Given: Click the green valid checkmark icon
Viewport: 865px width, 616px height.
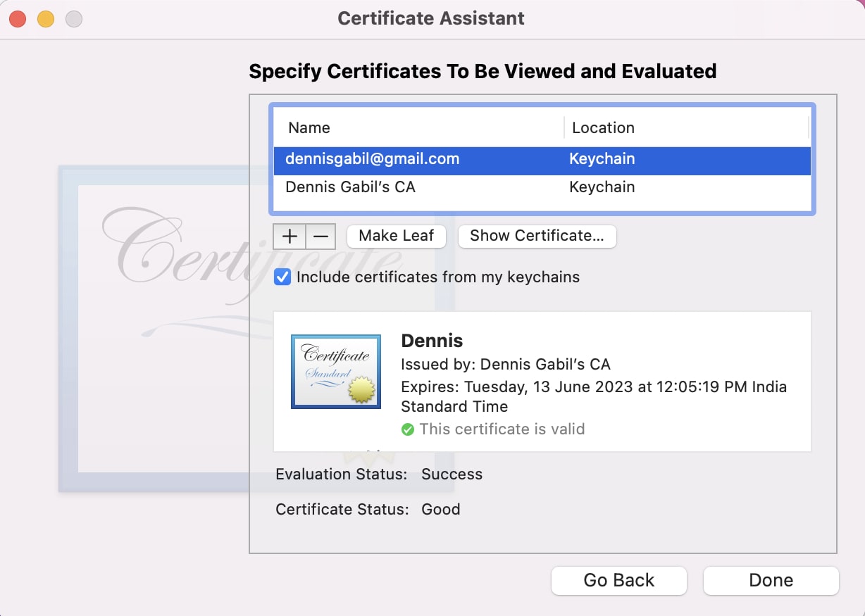Looking at the screenshot, I should [407, 429].
